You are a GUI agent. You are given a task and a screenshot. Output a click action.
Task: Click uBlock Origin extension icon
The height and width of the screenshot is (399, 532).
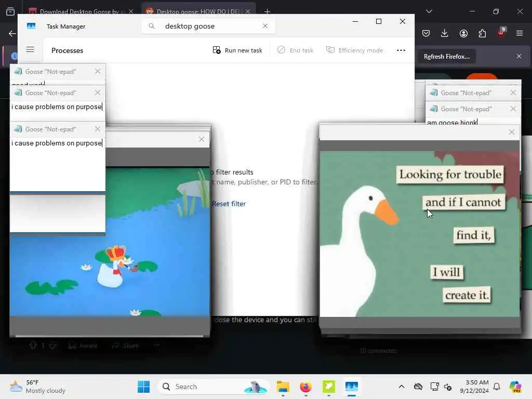501,33
